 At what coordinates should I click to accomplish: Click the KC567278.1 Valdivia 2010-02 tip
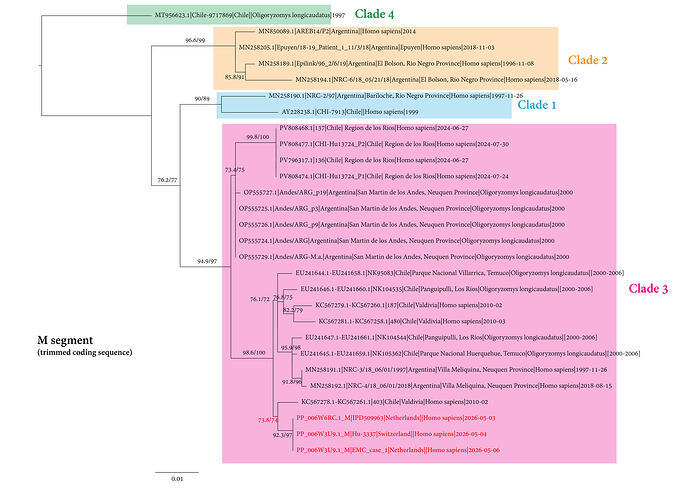point(394,402)
